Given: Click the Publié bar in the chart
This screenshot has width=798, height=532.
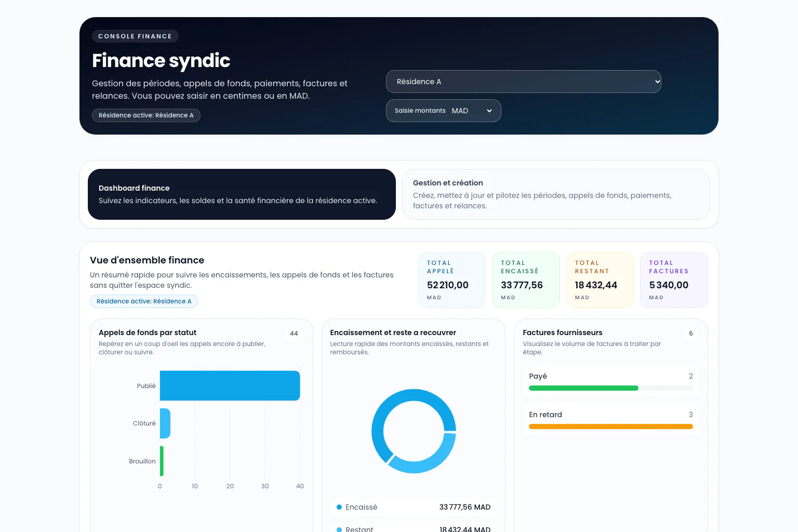Looking at the screenshot, I should coord(230,385).
